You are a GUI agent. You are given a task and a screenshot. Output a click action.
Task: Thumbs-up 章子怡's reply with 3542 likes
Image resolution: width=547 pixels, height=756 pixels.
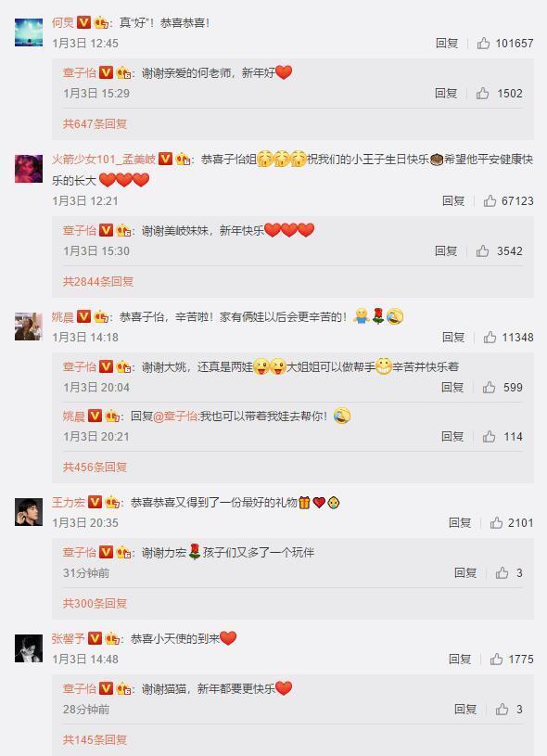482,251
